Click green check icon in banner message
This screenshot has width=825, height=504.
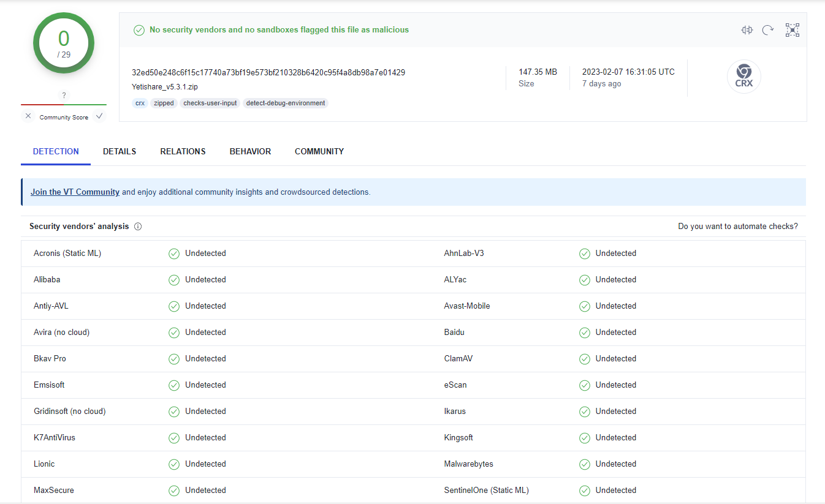click(139, 30)
